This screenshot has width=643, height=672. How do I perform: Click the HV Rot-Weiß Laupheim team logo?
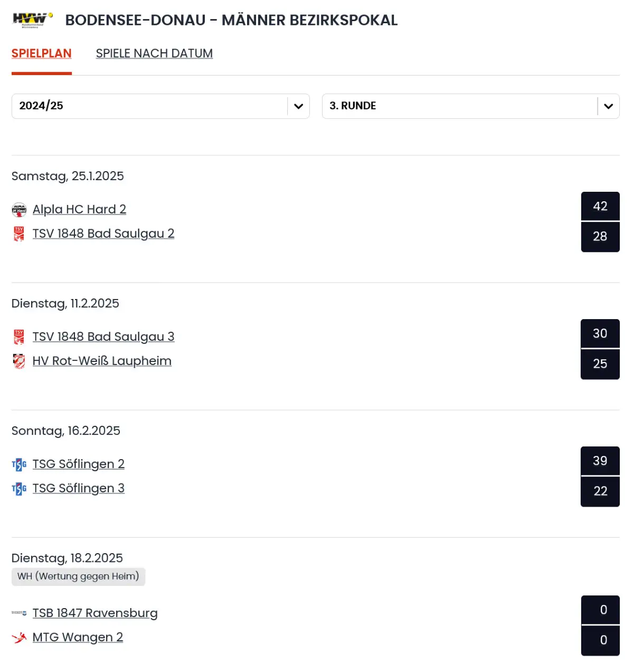pos(19,361)
